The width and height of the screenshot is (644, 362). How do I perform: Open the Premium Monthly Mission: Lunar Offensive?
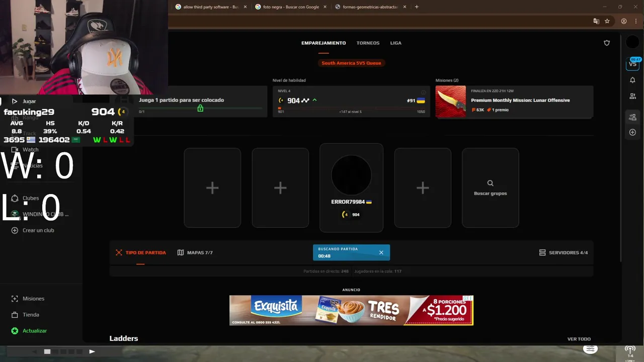pyautogui.click(x=520, y=100)
